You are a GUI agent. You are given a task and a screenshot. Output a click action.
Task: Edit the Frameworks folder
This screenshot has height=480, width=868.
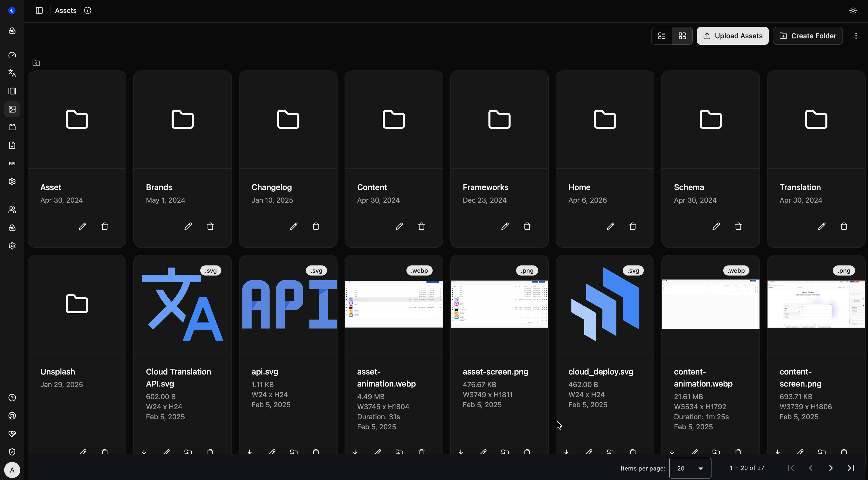(x=505, y=226)
